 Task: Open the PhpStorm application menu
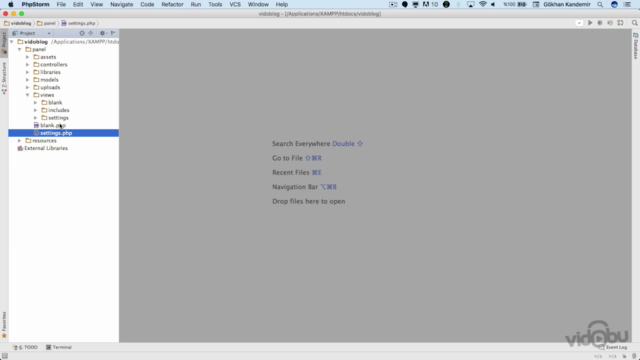click(x=35, y=4)
